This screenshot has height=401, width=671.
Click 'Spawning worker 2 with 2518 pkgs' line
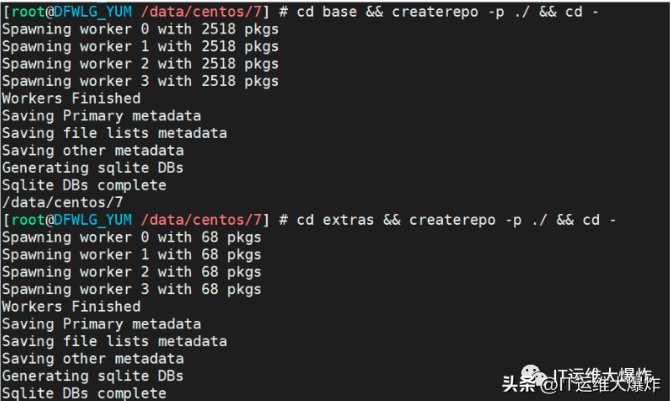point(140,63)
